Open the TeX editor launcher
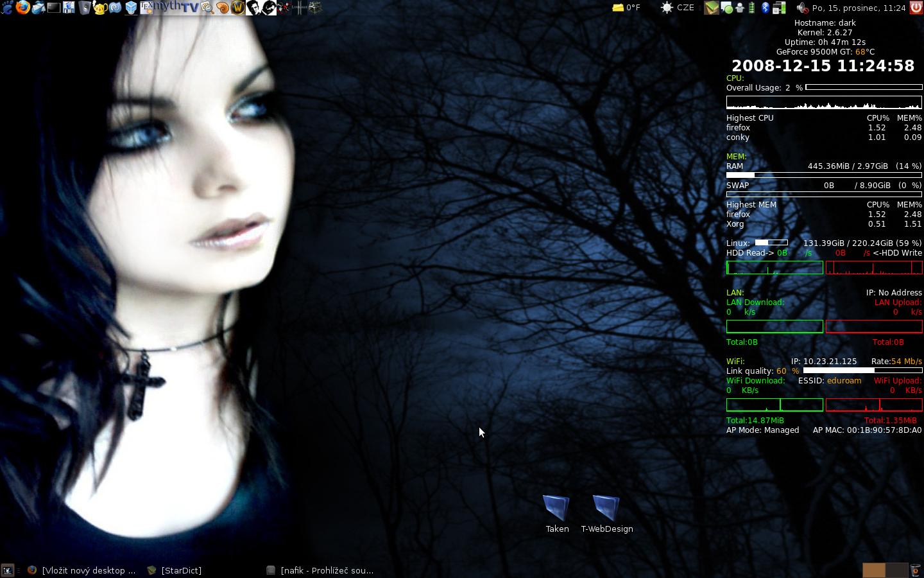This screenshot has height=578, width=924. 146,8
